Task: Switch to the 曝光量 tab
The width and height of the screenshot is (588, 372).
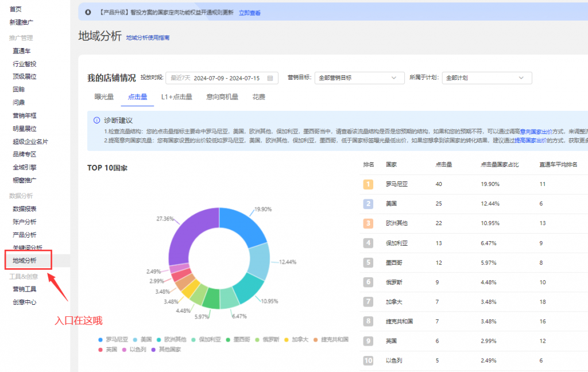Action: [x=104, y=97]
